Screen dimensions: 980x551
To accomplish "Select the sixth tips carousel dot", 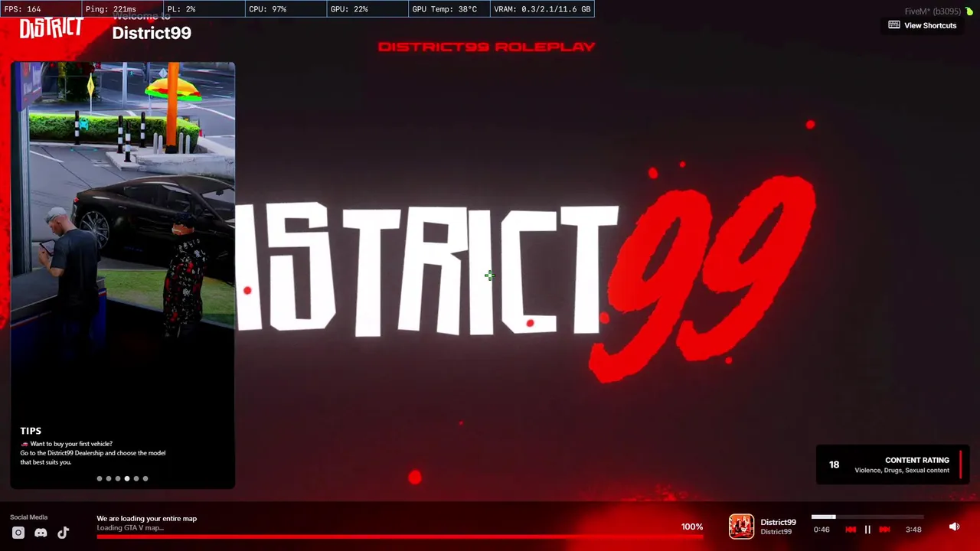I will pos(145,478).
